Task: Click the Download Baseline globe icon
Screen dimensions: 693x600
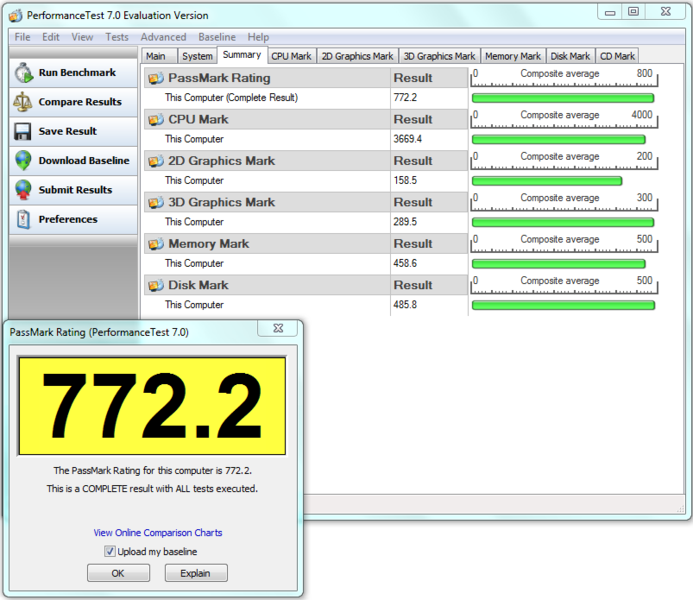Action: pos(23,160)
